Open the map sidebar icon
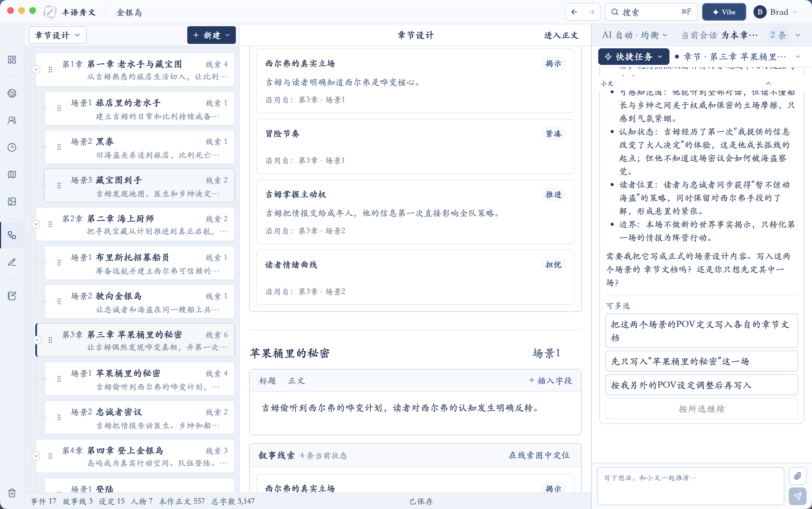The image size is (812, 509). (x=12, y=174)
